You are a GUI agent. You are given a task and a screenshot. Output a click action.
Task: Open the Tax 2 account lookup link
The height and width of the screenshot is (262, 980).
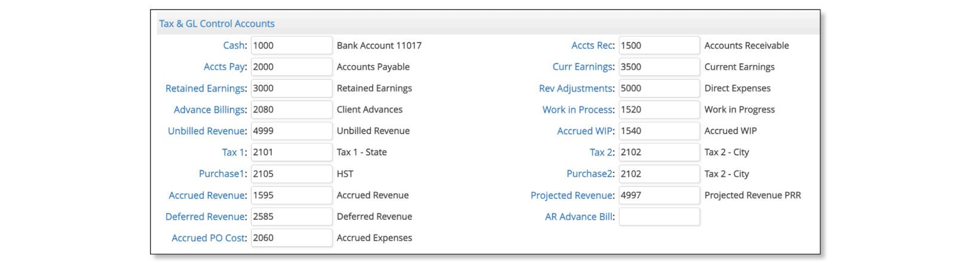coord(601,153)
